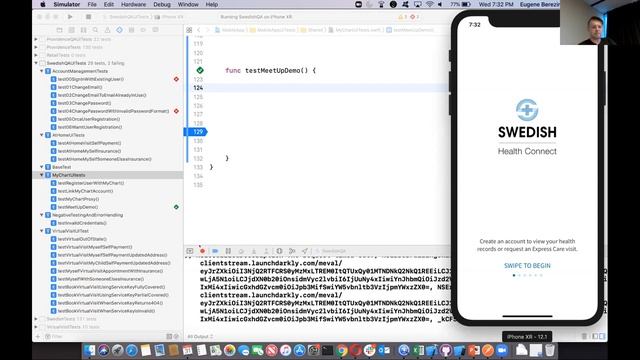Collapse VirtualVisitUITest class
Viewport: 640px width, 360px height.
(x=42, y=231)
